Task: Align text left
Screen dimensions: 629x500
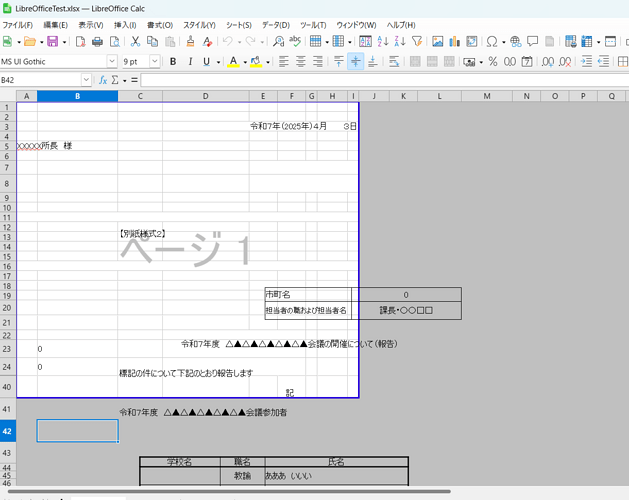Action: pos(284,61)
